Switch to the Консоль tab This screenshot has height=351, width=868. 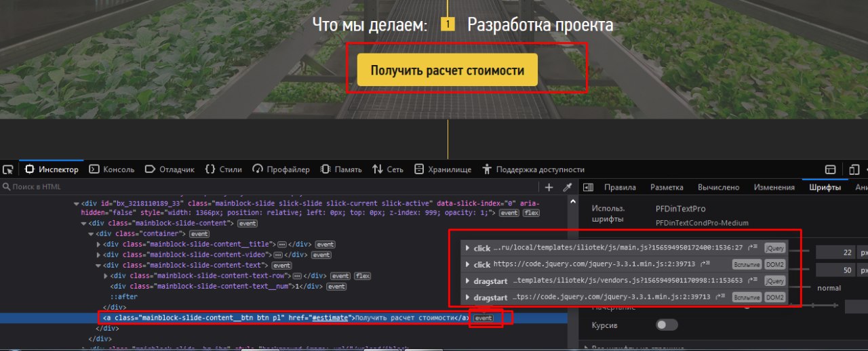(112, 169)
